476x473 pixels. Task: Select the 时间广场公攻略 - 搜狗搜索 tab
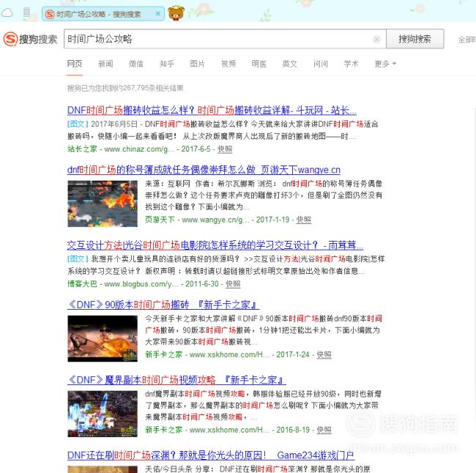click(x=103, y=14)
